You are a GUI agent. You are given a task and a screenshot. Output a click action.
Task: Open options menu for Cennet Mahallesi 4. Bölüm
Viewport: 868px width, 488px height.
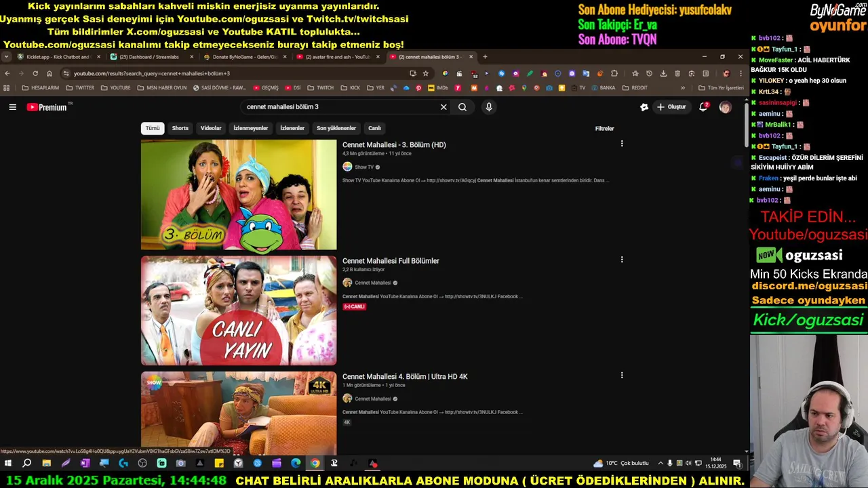pos(622,375)
